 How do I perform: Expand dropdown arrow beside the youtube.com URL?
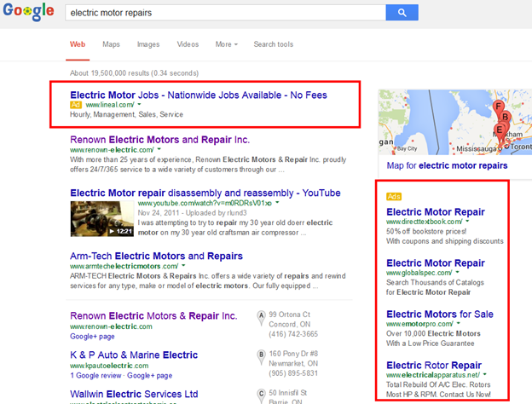point(277,203)
